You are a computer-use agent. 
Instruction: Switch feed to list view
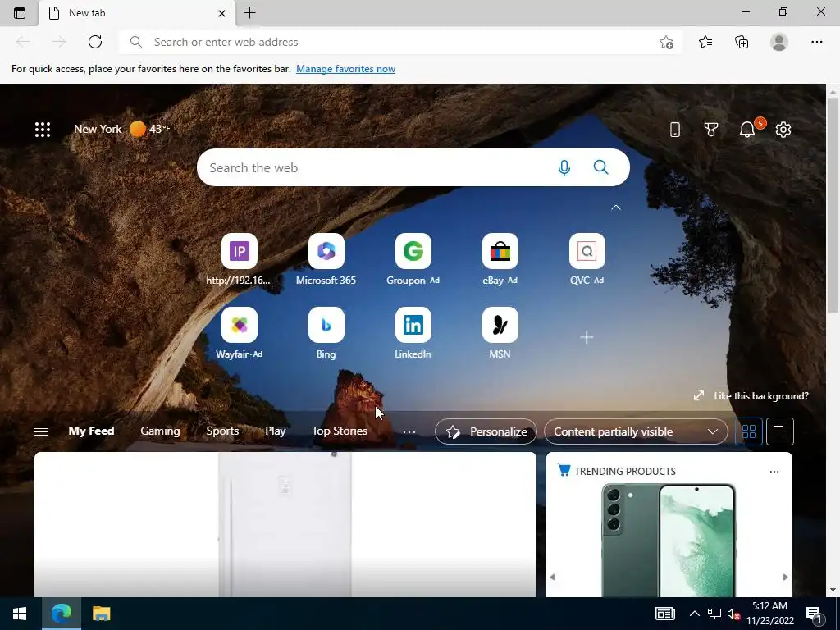(x=780, y=431)
